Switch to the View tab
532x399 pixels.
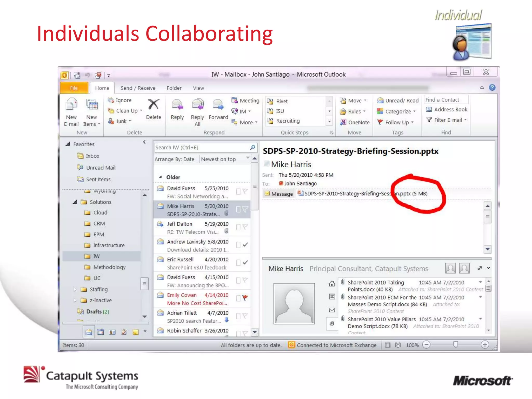coord(198,88)
